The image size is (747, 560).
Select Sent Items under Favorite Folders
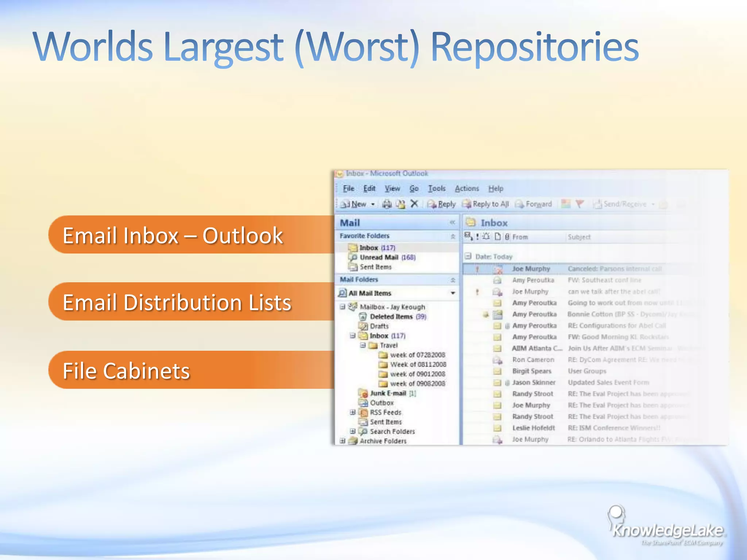tap(370, 267)
